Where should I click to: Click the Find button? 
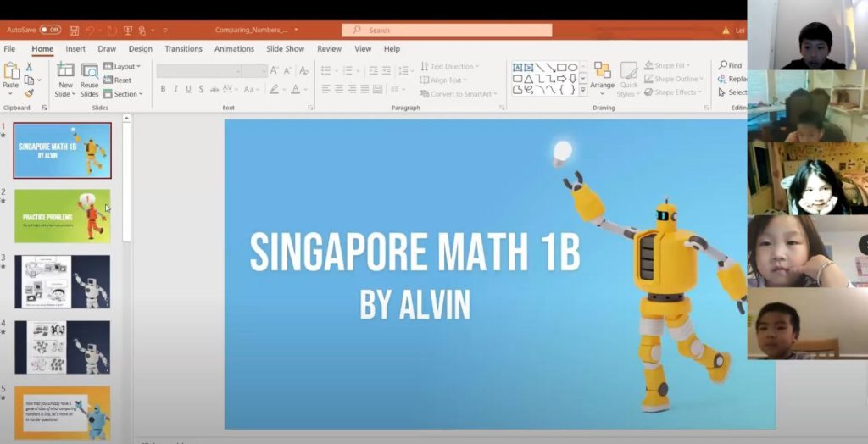tap(730, 65)
